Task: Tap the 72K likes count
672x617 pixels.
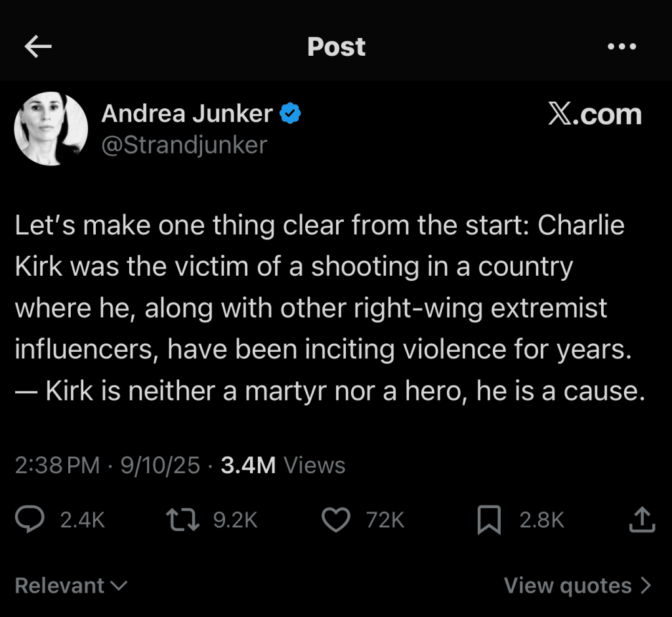Action: (x=385, y=520)
